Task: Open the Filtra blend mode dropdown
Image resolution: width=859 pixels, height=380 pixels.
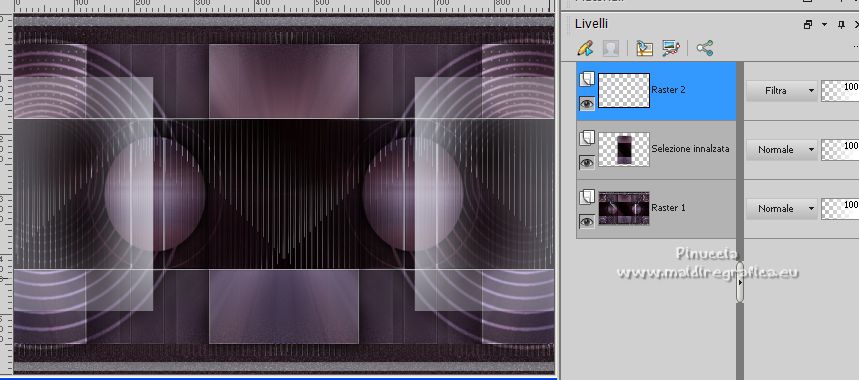Action: tap(782, 91)
